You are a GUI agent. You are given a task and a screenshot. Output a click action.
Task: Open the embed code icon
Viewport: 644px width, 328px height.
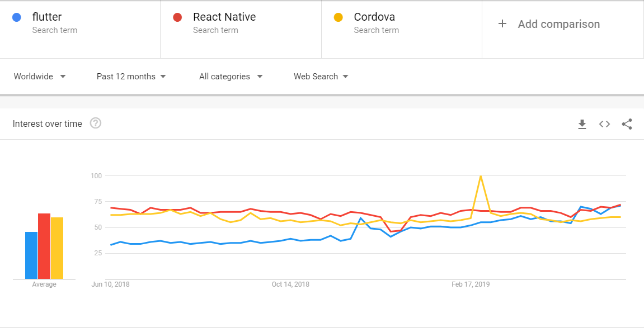pos(604,124)
